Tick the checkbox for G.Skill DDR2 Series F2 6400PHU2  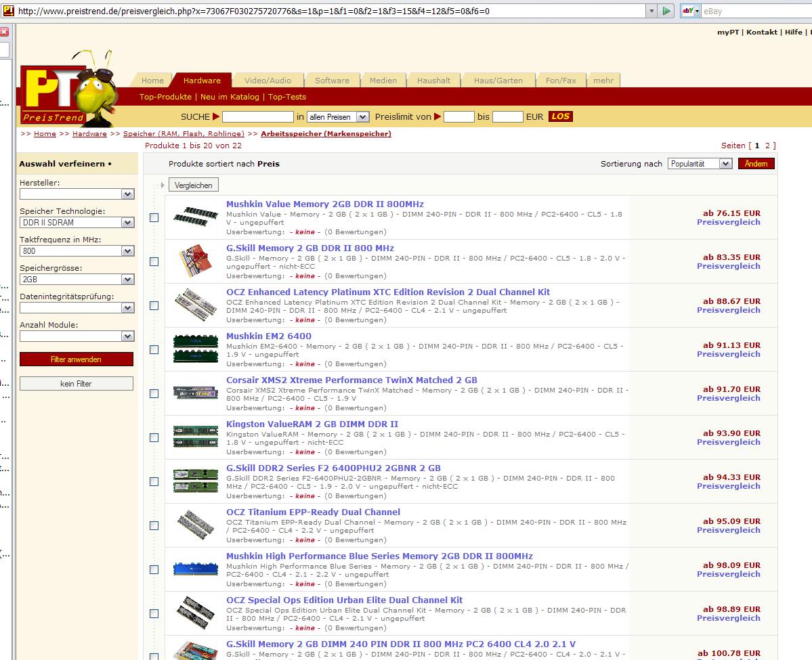[154, 481]
